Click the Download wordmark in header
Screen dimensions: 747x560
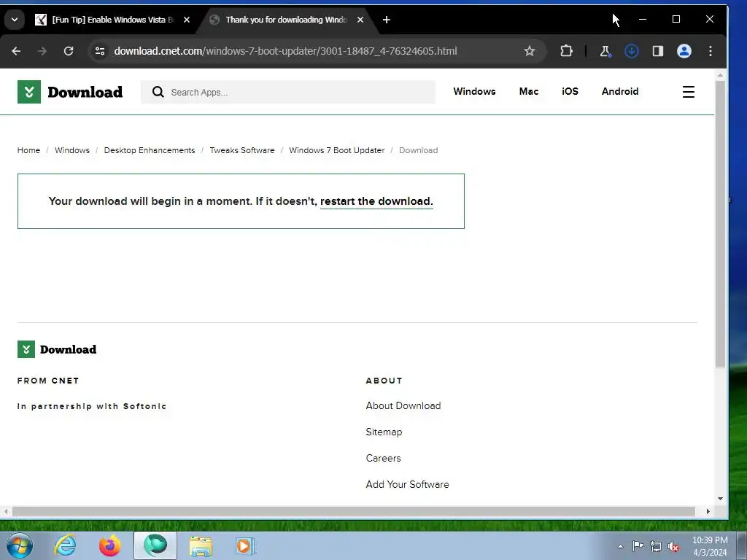pos(85,92)
